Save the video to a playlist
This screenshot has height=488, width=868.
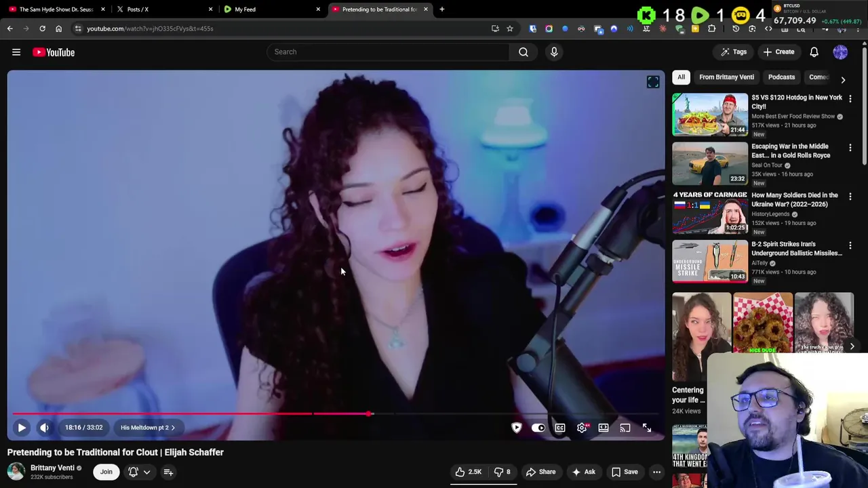point(625,472)
